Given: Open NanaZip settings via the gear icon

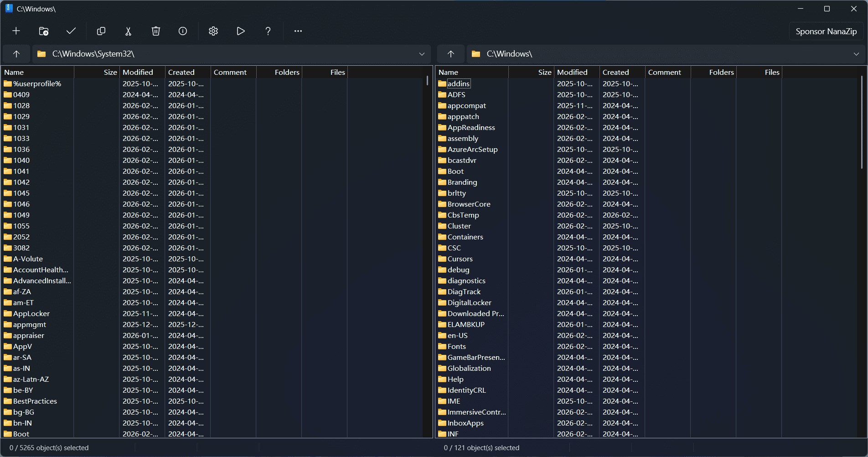Looking at the screenshot, I should 213,31.
